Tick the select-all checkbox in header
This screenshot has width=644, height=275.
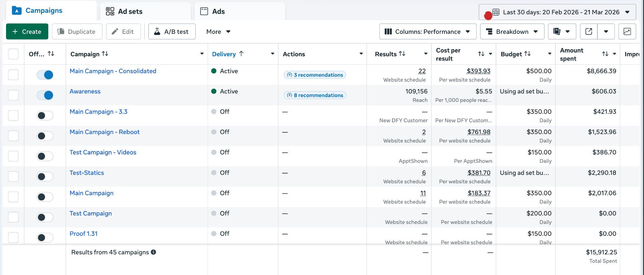coord(13,54)
